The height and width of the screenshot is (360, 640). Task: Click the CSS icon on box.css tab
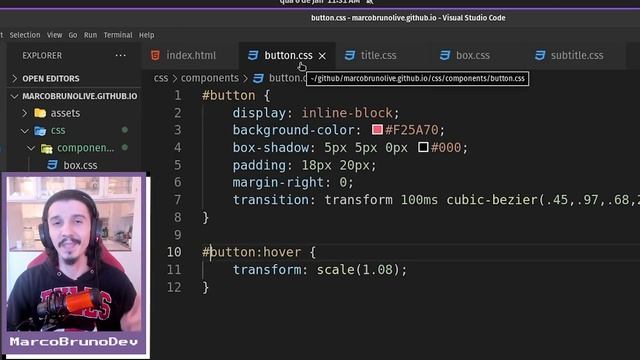pos(445,55)
